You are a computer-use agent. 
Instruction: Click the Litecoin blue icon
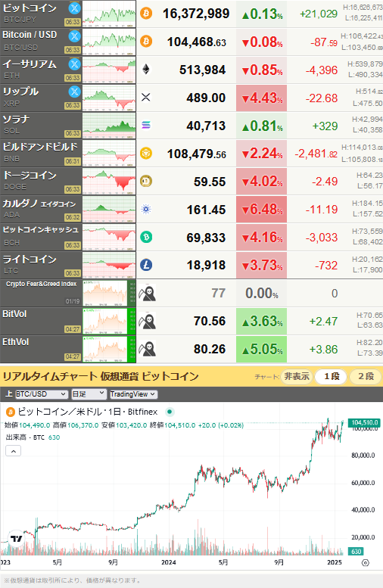146,265
